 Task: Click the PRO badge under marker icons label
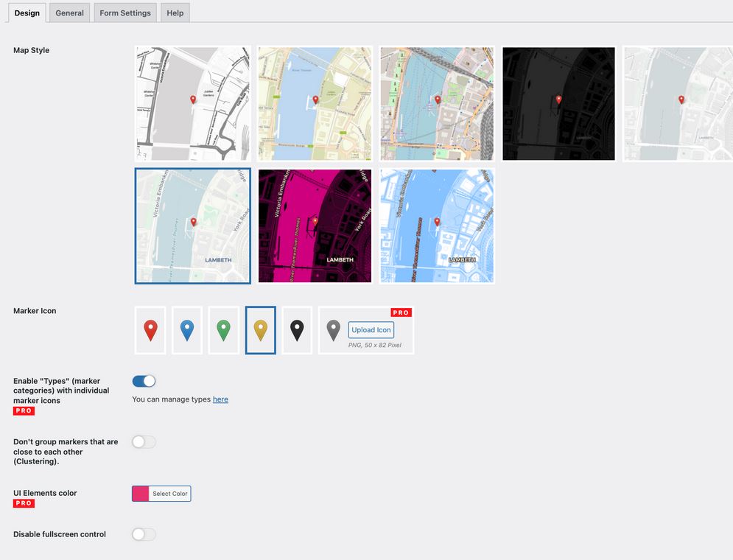pos(24,411)
